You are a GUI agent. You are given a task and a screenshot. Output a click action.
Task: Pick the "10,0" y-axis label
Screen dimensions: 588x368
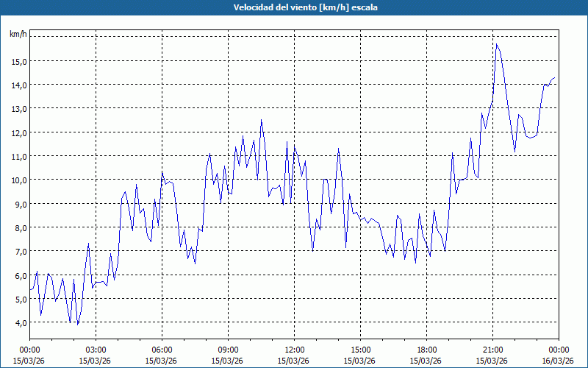click(x=19, y=180)
